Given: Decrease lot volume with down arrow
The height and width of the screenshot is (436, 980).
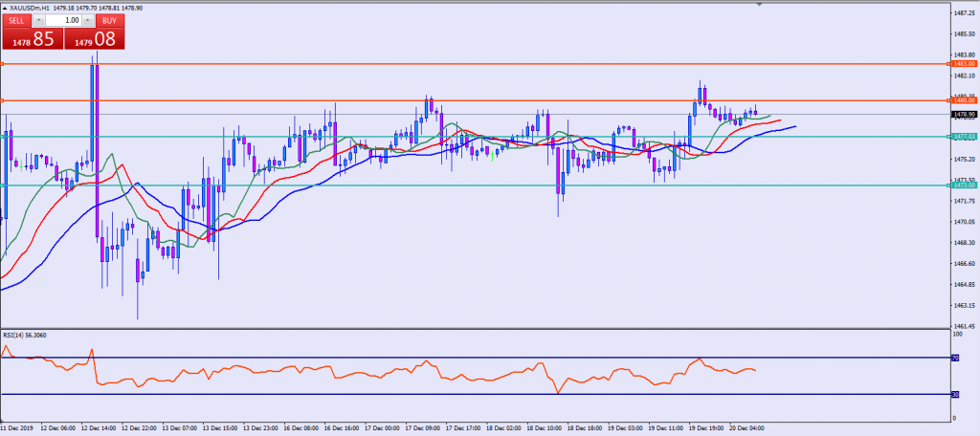Looking at the screenshot, I should [x=38, y=21].
